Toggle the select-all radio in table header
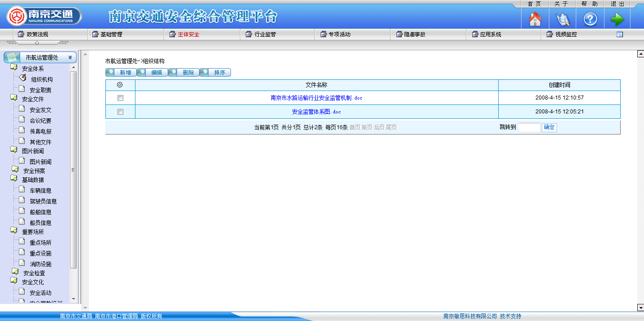The image size is (644, 321). [120, 85]
